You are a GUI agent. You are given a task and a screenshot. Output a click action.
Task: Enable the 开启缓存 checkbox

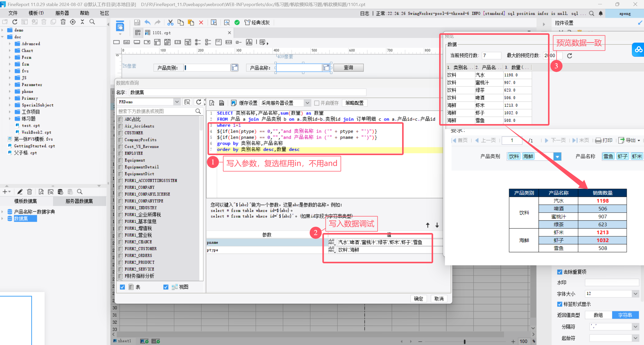click(x=317, y=103)
